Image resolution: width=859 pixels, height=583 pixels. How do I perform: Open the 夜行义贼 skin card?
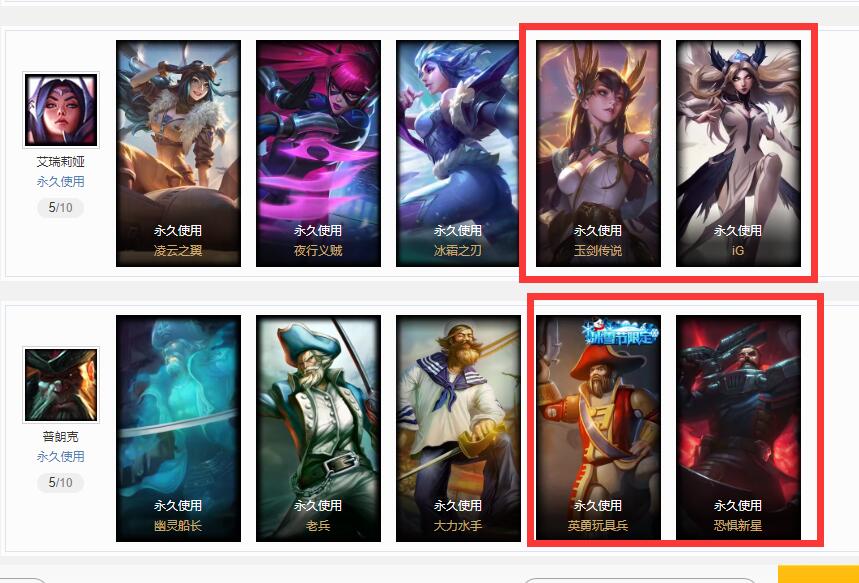pos(318,153)
